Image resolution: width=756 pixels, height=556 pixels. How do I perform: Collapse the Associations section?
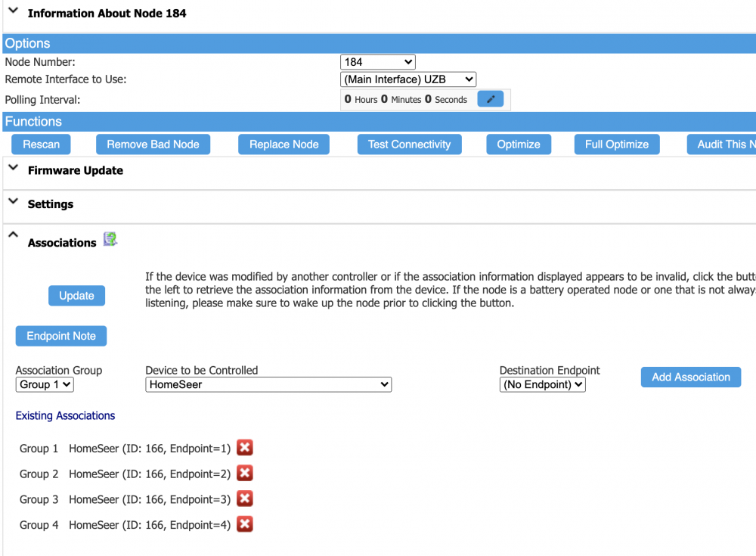[x=13, y=236]
